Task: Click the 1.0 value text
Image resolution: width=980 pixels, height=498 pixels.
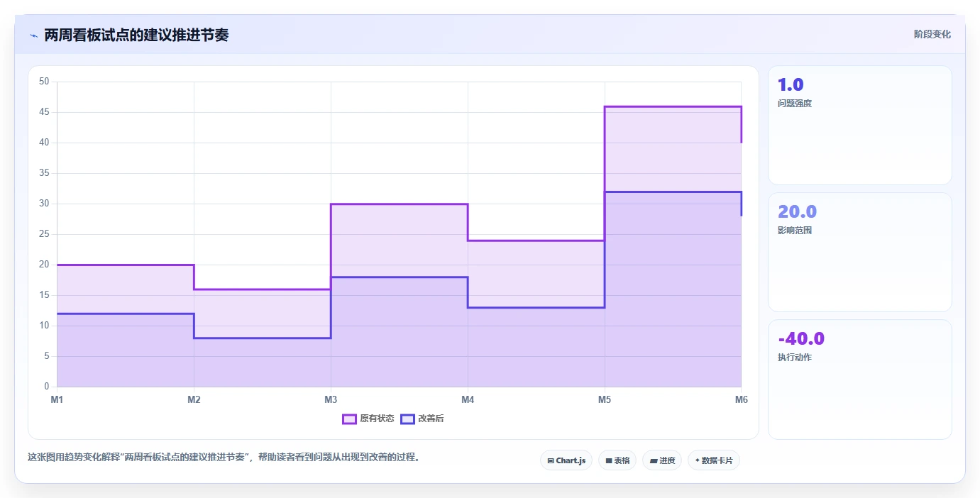Action: pyautogui.click(x=791, y=85)
